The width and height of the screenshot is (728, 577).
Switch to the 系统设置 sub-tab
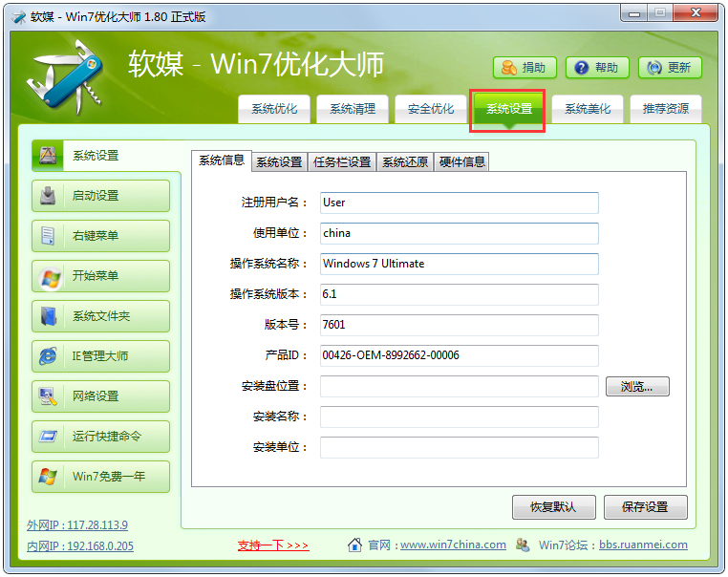279,162
